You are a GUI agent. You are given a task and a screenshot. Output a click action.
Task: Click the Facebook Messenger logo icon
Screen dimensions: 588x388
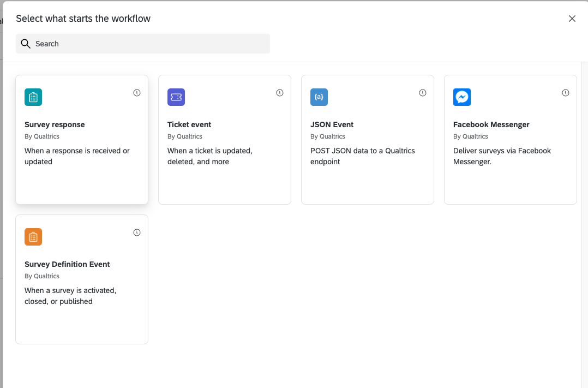click(x=462, y=97)
